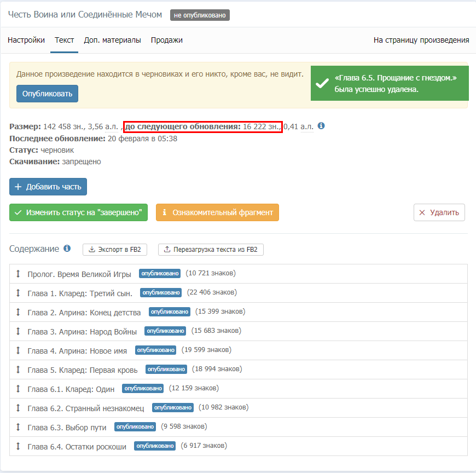Open the Настройки tab
This screenshot has height=473, width=476.
pyautogui.click(x=26, y=40)
